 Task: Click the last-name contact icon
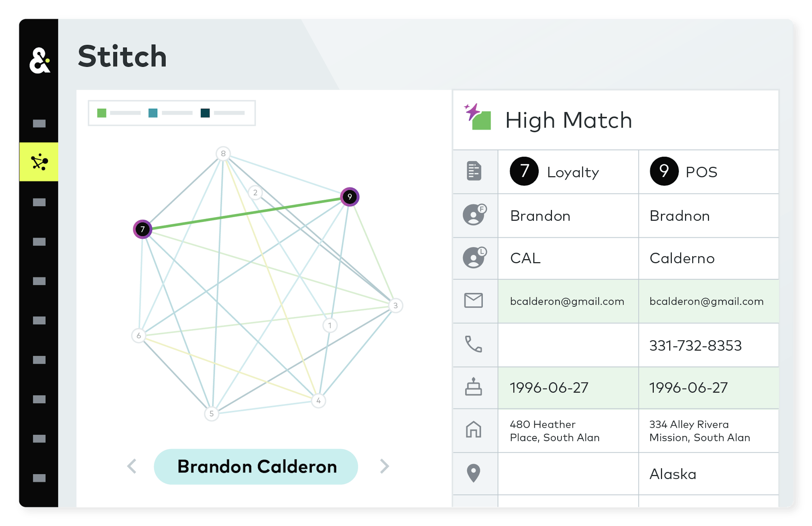474,258
